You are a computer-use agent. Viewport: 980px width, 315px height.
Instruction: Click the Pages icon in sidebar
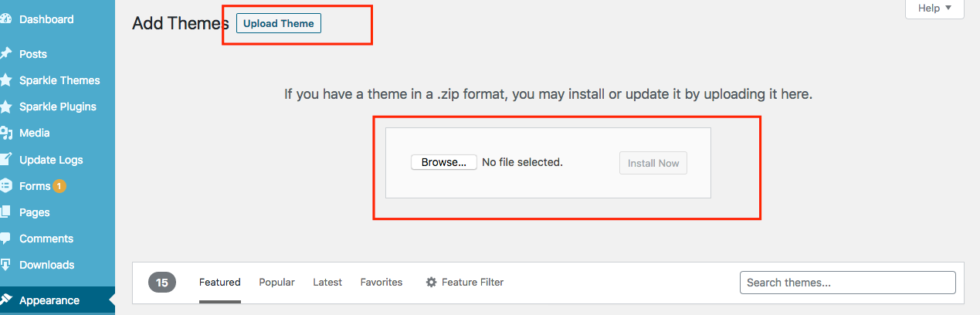tap(5, 212)
